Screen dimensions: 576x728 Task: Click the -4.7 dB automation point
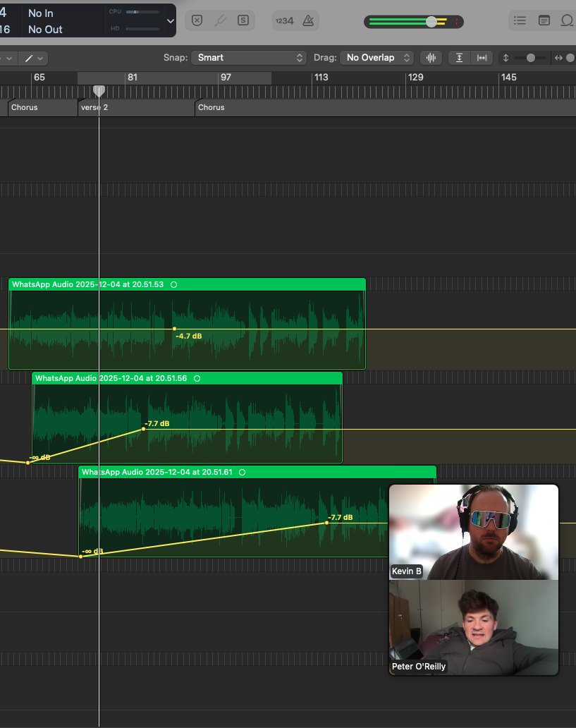(175, 329)
